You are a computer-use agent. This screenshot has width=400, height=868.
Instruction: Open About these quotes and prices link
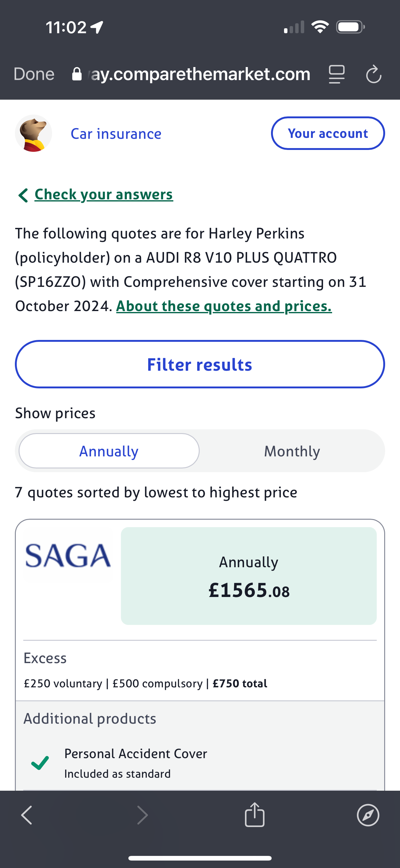click(x=224, y=306)
